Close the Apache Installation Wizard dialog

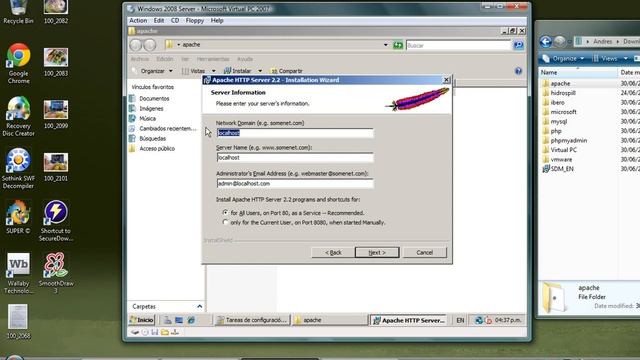pos(447,80)
